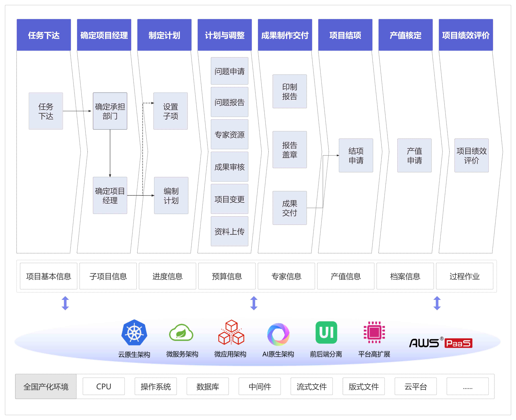Click the 成果交付 process box
This screenshot has width=516, height=420.
(289, 208)
